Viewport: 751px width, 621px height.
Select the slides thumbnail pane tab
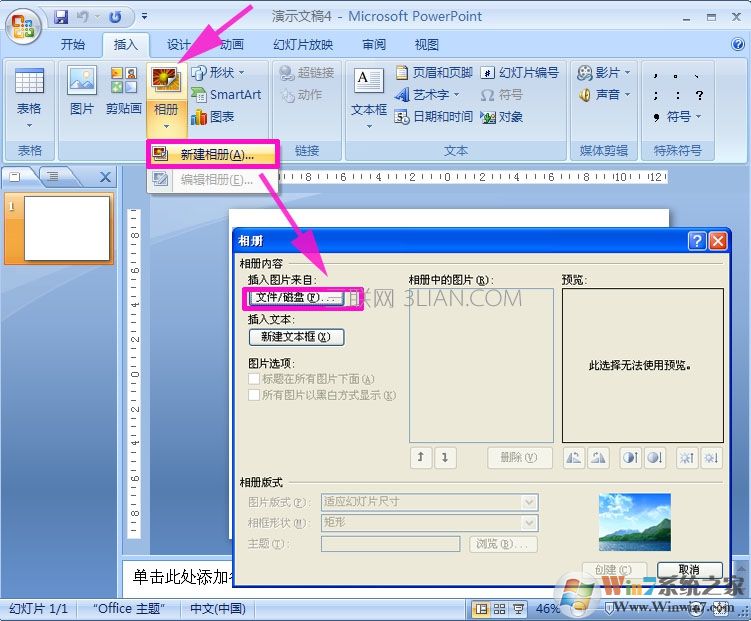(15, 177)
